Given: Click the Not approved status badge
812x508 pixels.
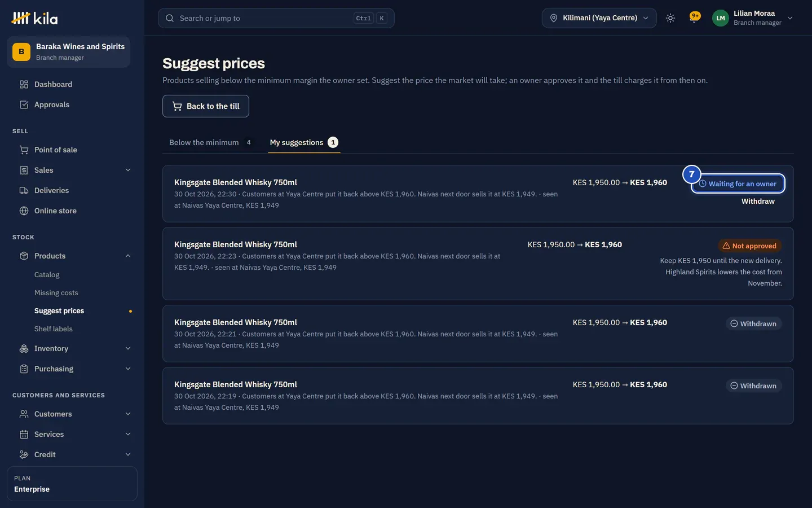Looking at the screenshot, I should [749, 246].
